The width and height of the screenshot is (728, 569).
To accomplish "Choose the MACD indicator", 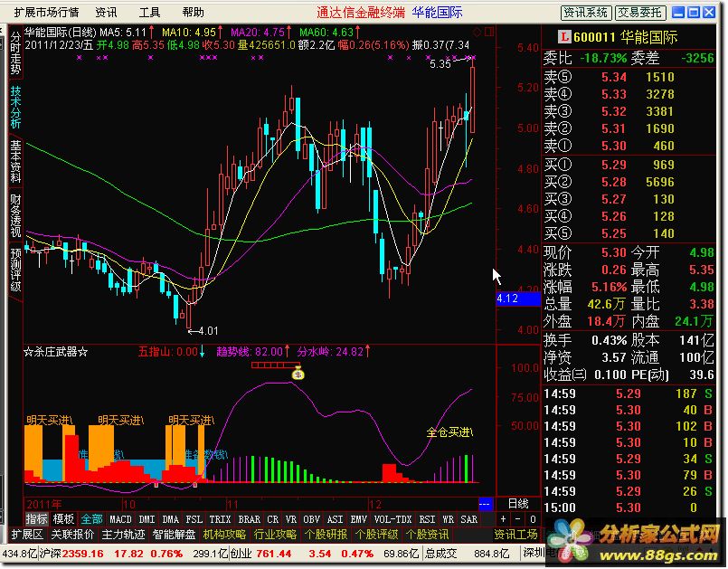I will (x=120, y=519).
